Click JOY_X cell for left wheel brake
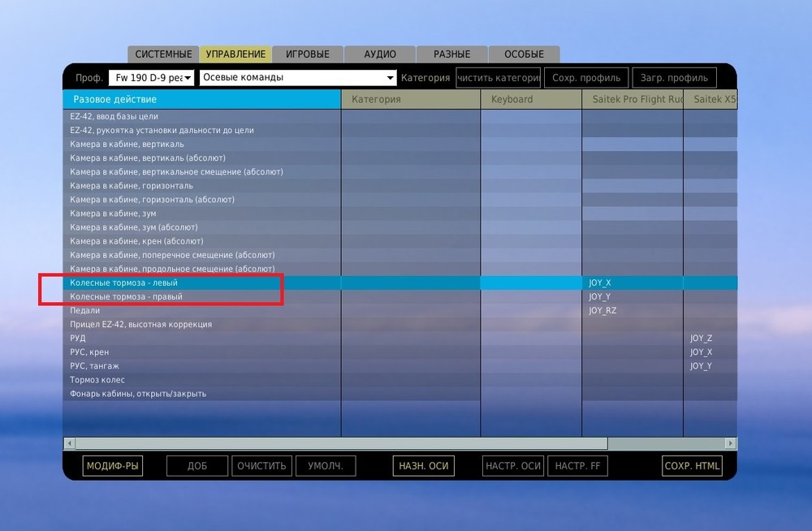812x531 pixels. pyautogui.click(x=633, y=283)
